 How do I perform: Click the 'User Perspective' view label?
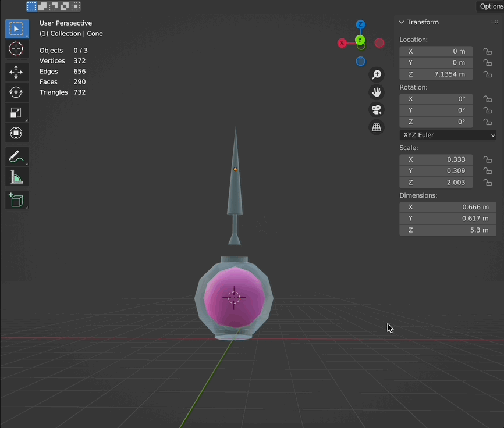tap(66, 23)
